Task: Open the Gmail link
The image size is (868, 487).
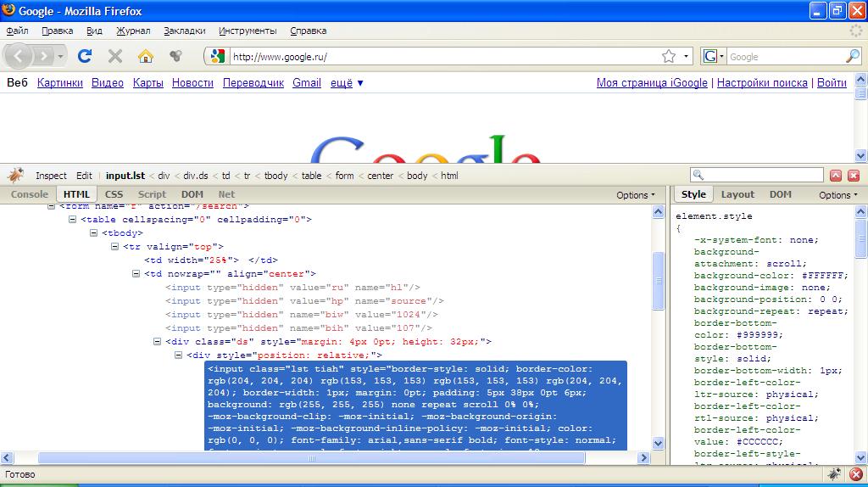Action: [307, 83]
